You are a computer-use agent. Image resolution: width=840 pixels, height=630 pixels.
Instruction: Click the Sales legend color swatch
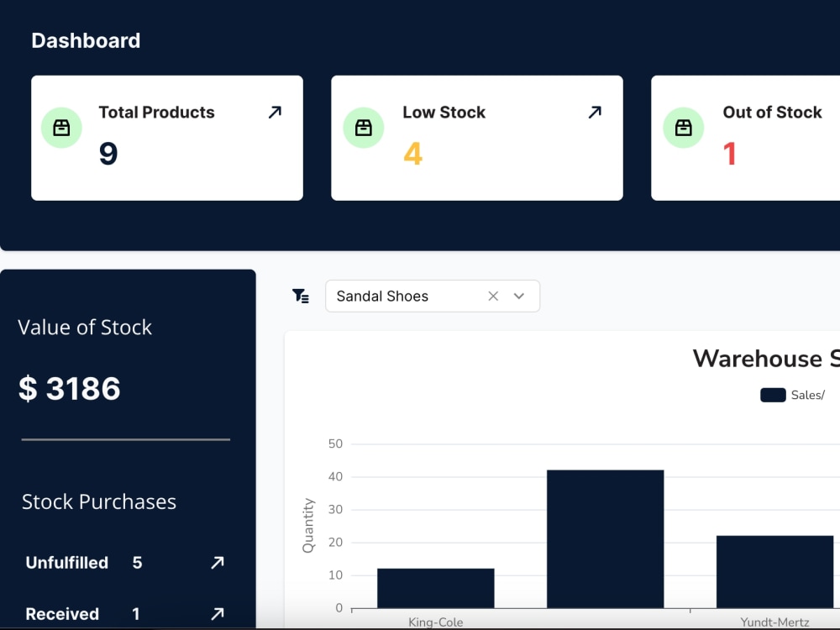point(772,394)
